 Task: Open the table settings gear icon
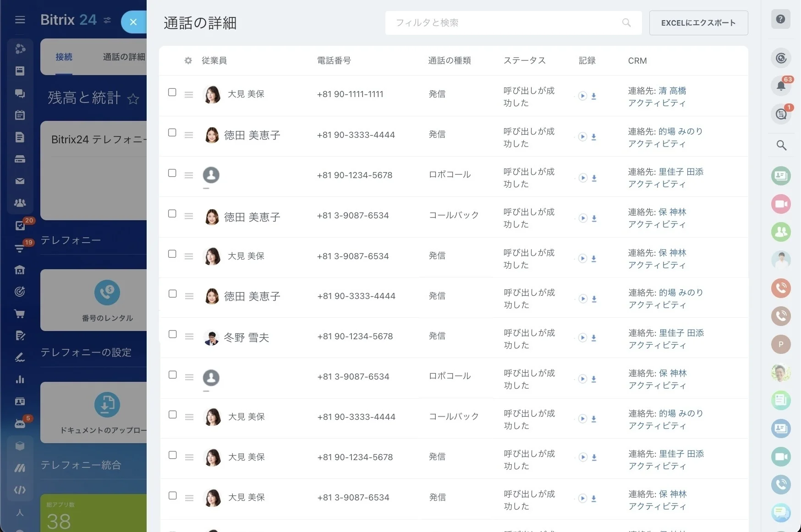click(188, 60)
